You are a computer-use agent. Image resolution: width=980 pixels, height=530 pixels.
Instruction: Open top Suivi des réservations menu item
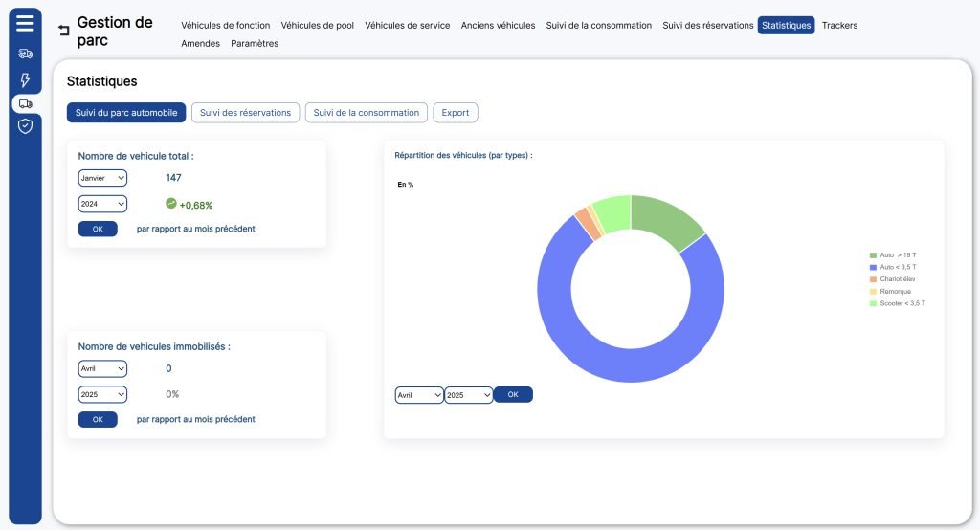(708, 26)
